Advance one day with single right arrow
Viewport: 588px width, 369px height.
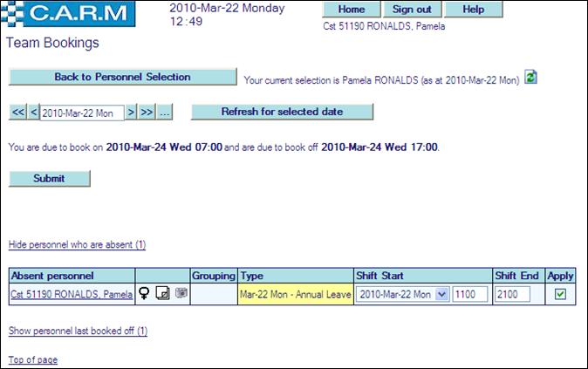pos(131,113)
